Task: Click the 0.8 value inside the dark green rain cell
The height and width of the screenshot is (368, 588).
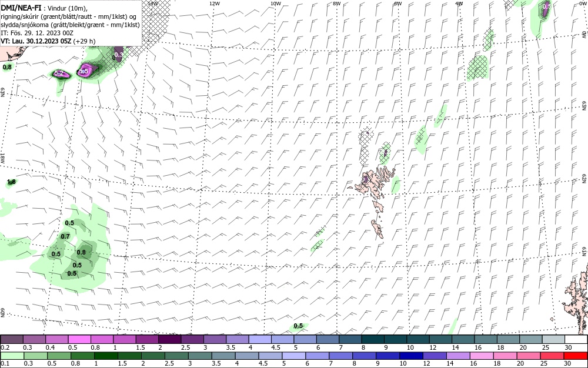Action: pyautogui.click(x=81, y=252)
